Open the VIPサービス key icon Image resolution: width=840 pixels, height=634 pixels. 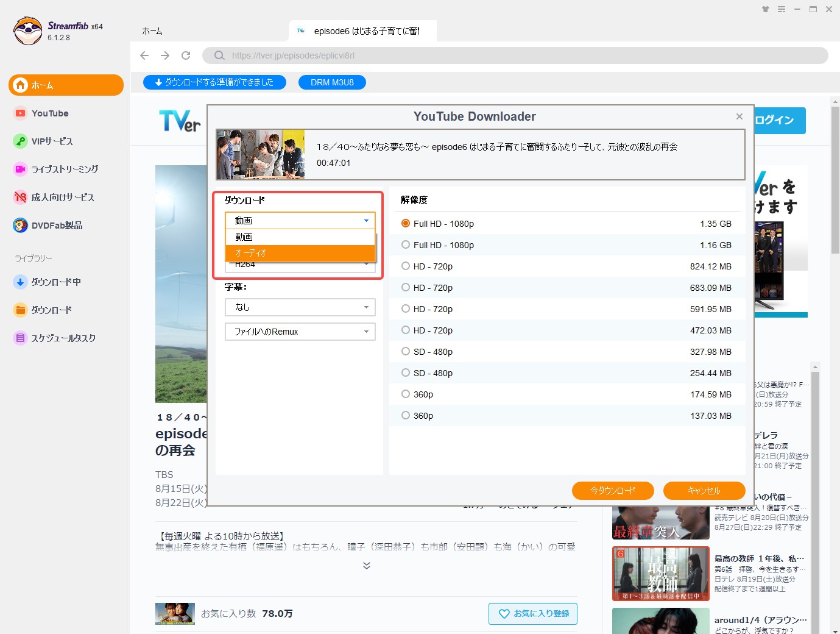[x=20, y=141]
